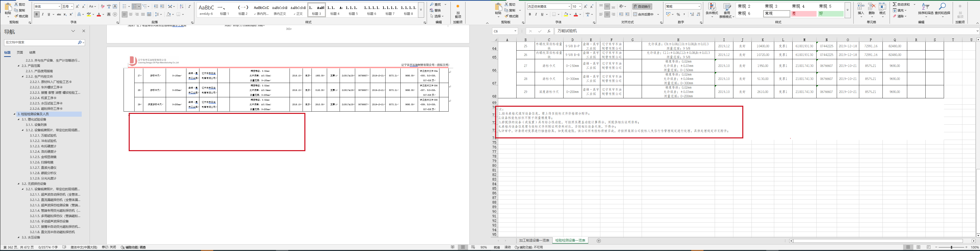Decrease paragraph indent in Word

click(156, 6)
